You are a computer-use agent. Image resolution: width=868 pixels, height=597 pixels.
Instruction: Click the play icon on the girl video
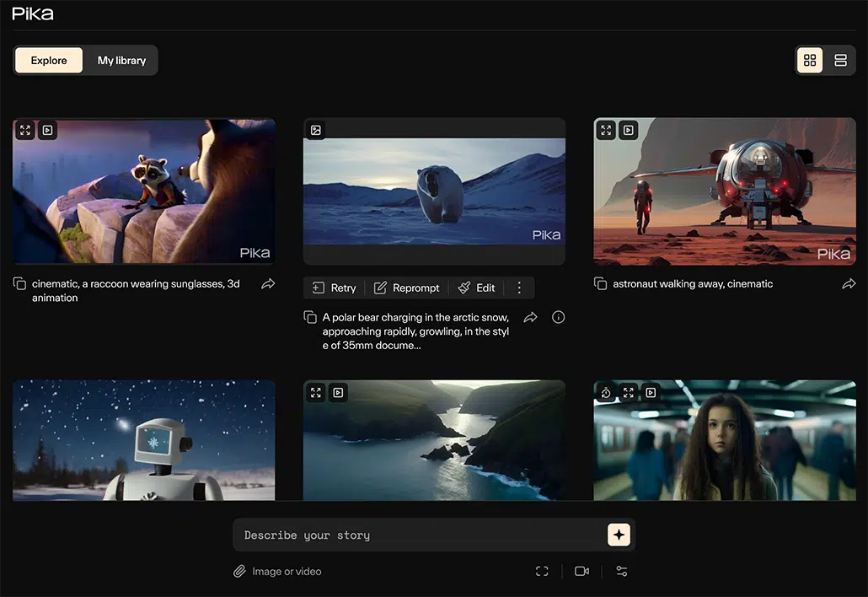[651, 393]
